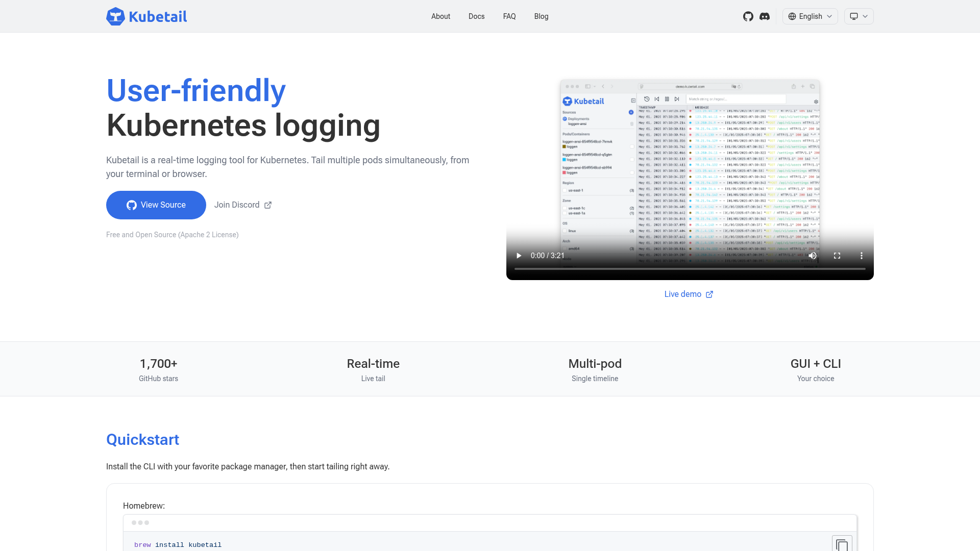Enter fullscreen mode for the video
Viewport: 980px width, 551px height.
coord(837,256)
